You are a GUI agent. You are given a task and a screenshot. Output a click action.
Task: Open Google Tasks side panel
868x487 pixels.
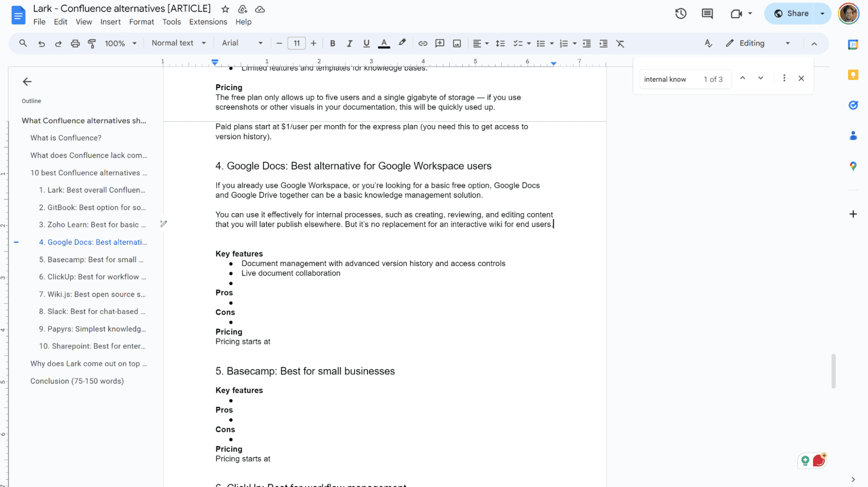click(853, 105)
